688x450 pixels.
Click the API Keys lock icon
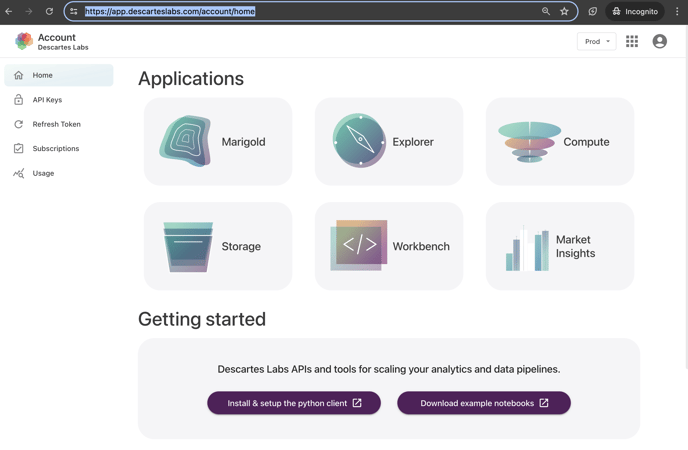(x=18, y=100)
